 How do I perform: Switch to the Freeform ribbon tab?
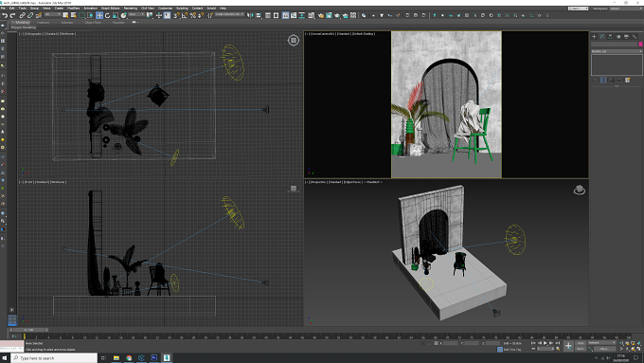[x=44, y=22]
